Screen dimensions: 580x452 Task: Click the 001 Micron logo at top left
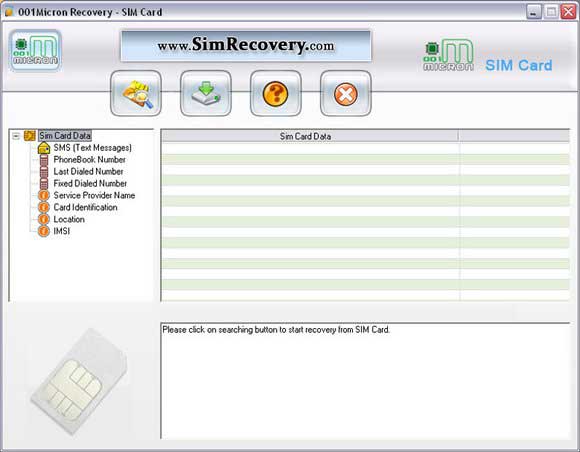click(x=35, y=50)
